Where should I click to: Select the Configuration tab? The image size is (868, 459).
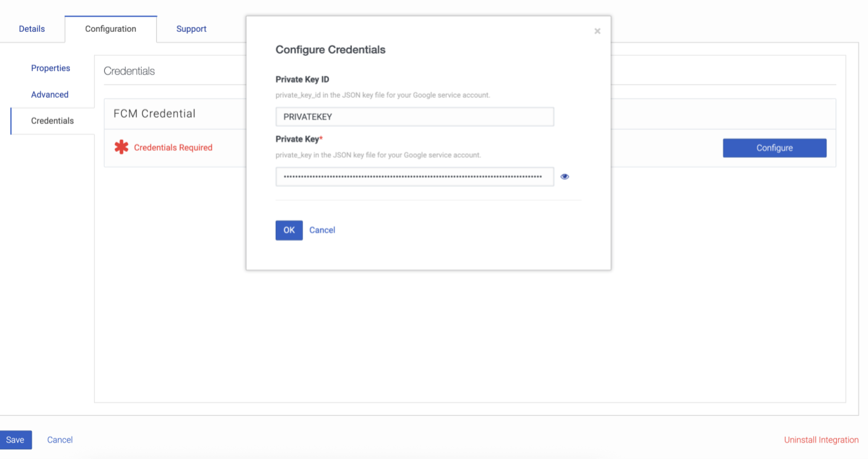point(111,29)
